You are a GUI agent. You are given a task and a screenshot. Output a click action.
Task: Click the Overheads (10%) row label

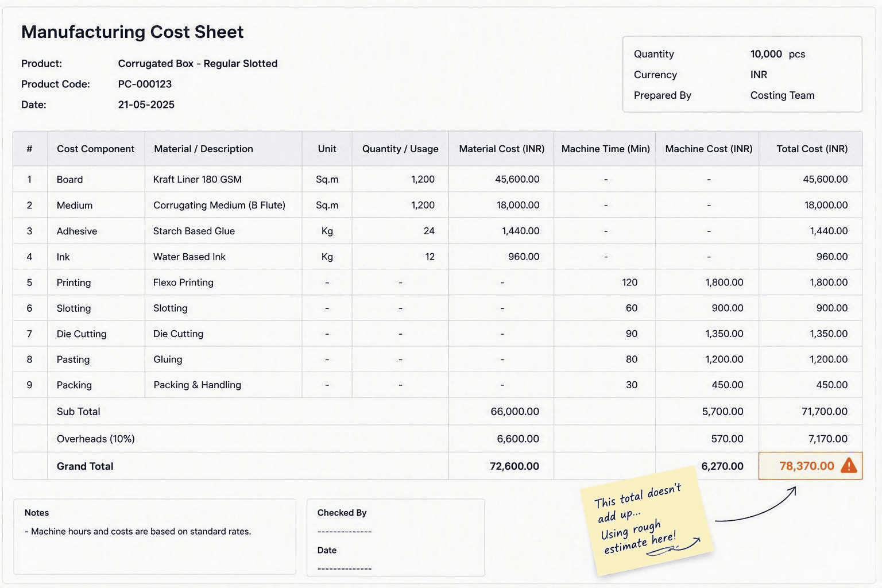[95, 439]
